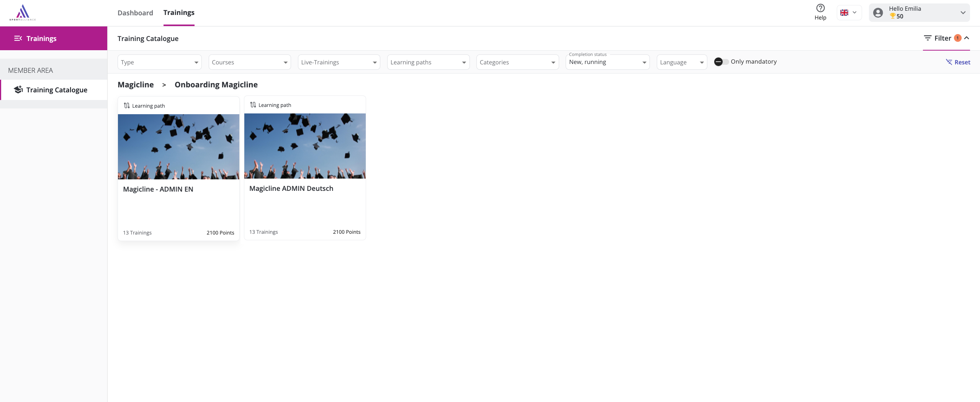
Task: Click the filter count badge
Action: coord(958,38)
